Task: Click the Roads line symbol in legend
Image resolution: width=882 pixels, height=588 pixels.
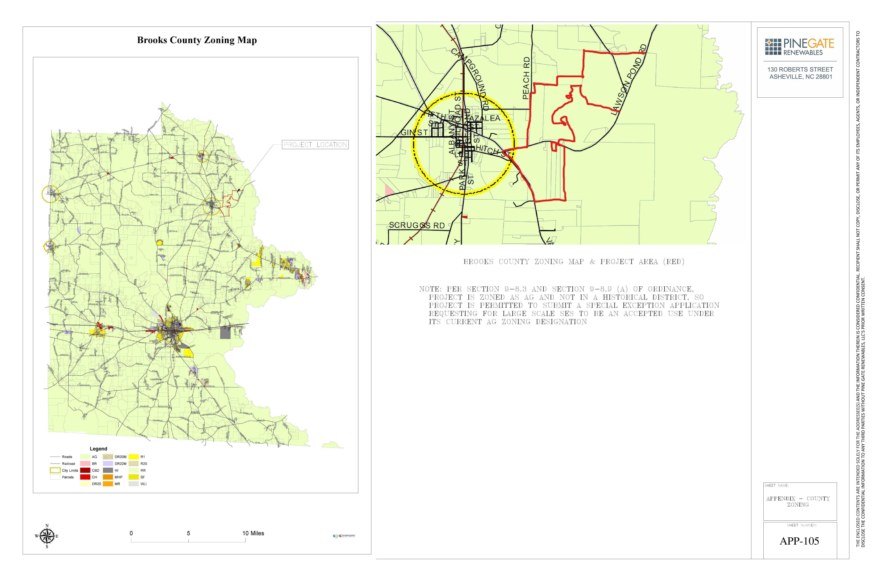Action: click(x=55, y=457)
